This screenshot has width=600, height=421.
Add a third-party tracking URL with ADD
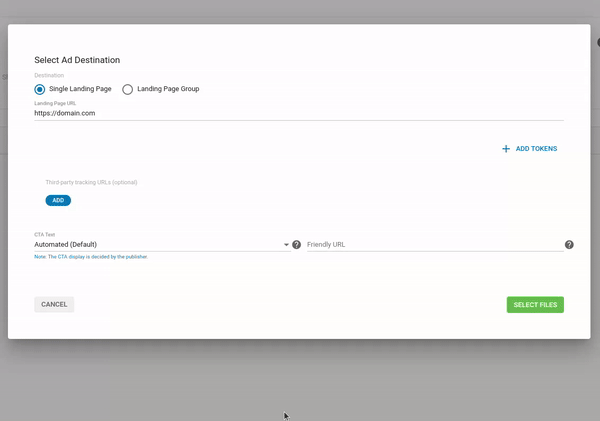[58, 200]
